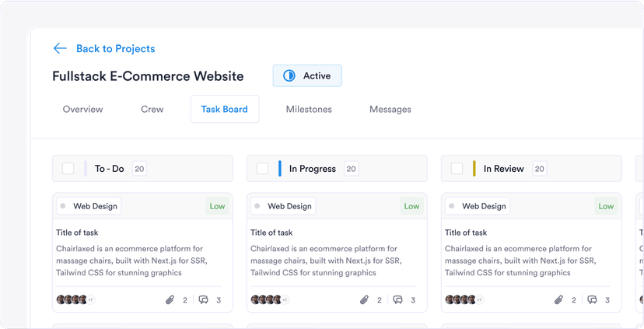Click attachment paperclip icon in In Review card

tap(558, 299)
